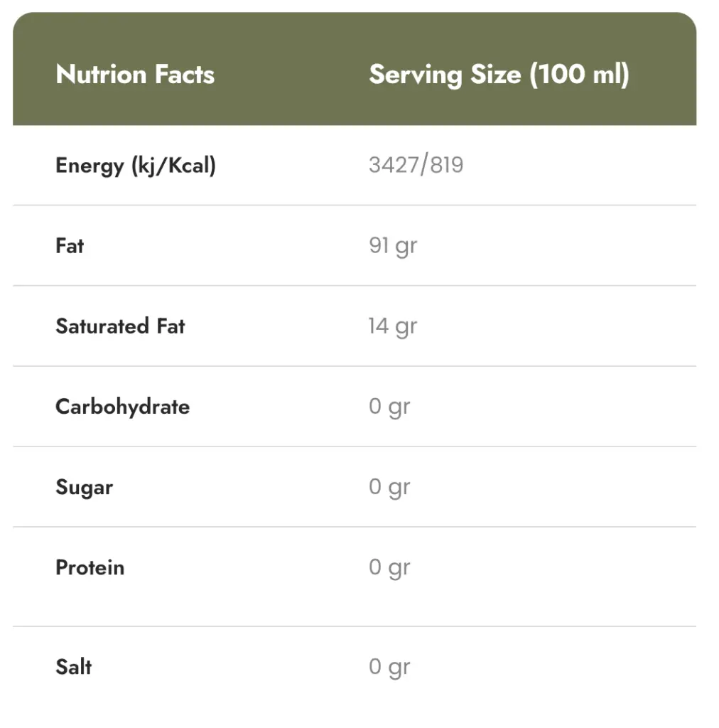The image size is (719, 728).
Task: Click the 819 kilocalorie figure
Action: [x=446, y=165]
